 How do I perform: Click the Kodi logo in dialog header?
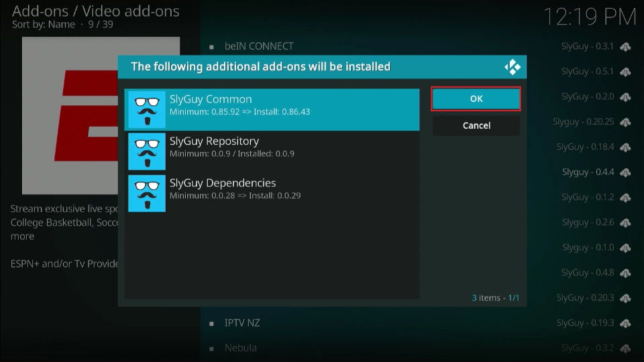[513, 67]
